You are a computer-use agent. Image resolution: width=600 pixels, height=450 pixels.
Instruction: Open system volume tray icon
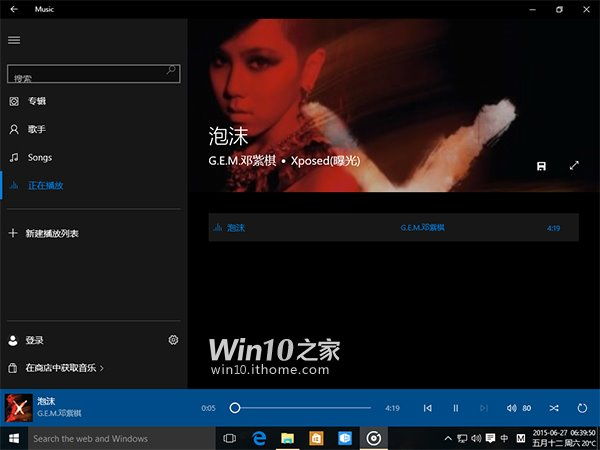[476, 439]
